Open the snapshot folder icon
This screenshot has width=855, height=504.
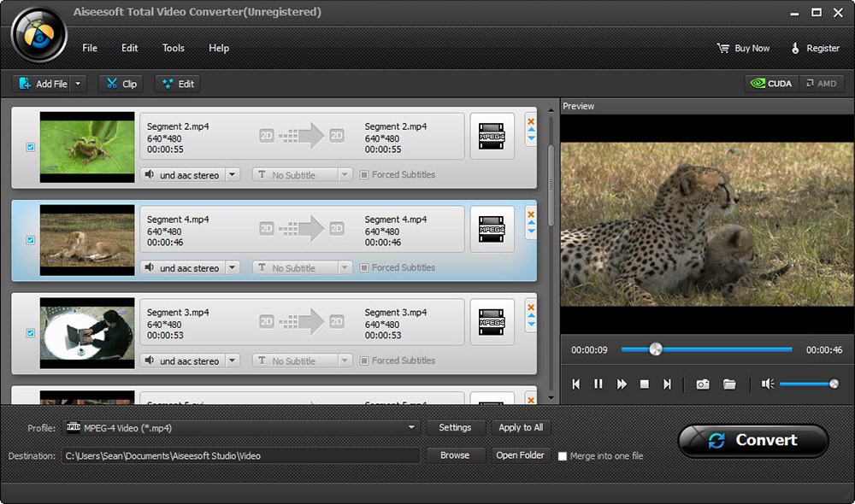[x=729, y=384]
